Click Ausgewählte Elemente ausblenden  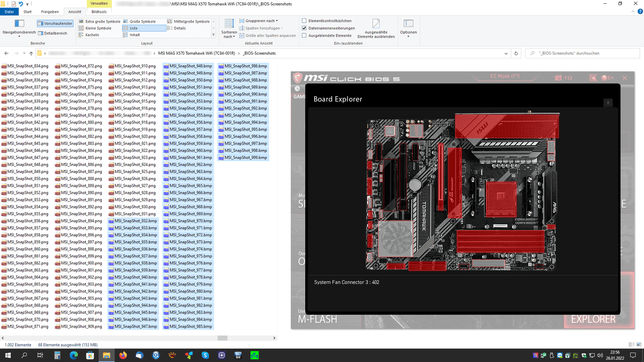tap(376, 29)
